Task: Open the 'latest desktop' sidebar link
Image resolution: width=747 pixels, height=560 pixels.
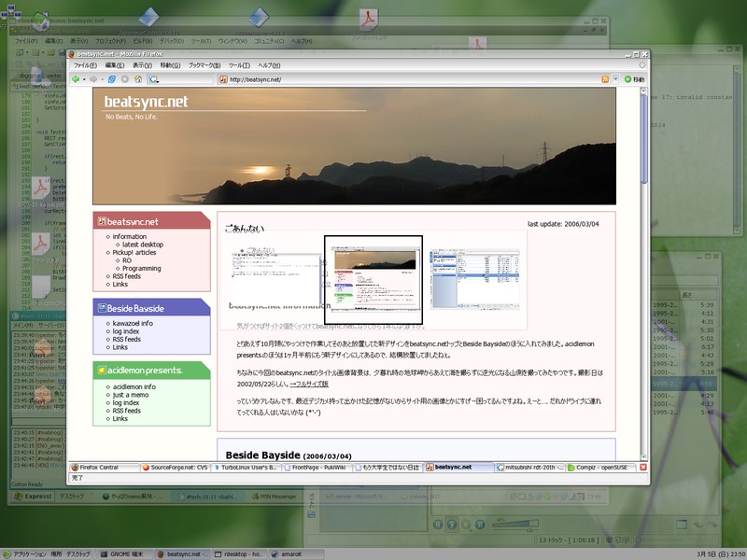Action: coord(143,245)
